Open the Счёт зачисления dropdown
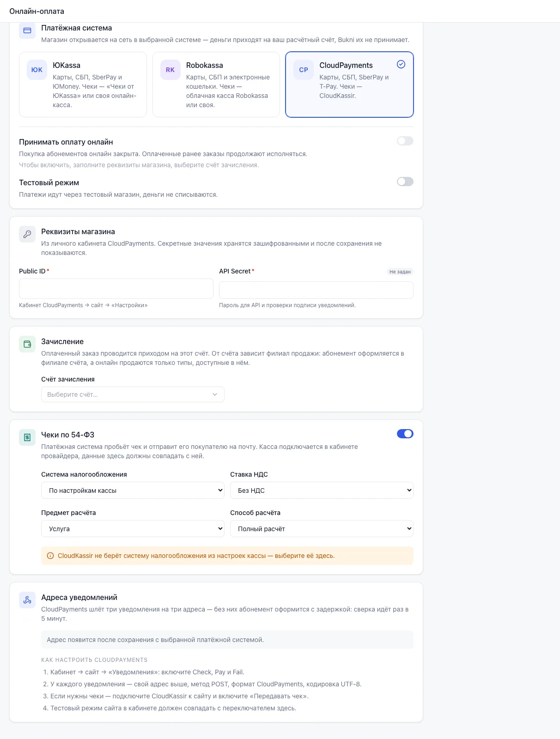Viewport: 560px width, 739px height. (133, 394)
